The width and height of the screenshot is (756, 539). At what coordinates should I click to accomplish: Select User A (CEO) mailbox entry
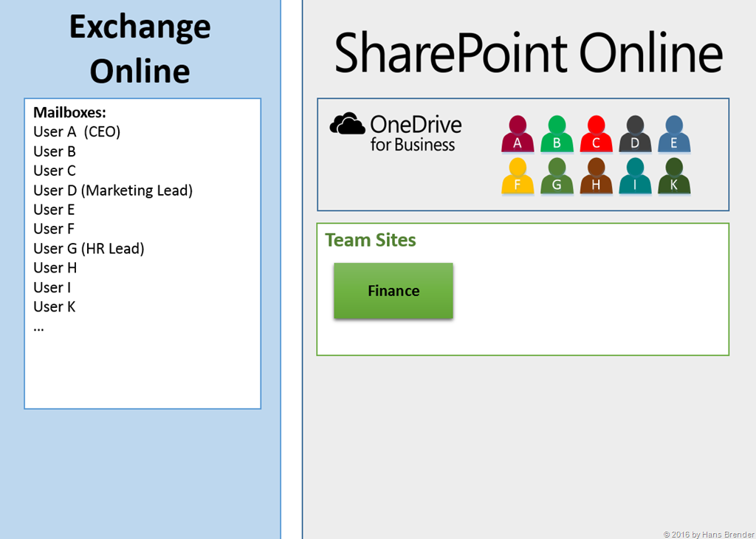coord(77,132)
